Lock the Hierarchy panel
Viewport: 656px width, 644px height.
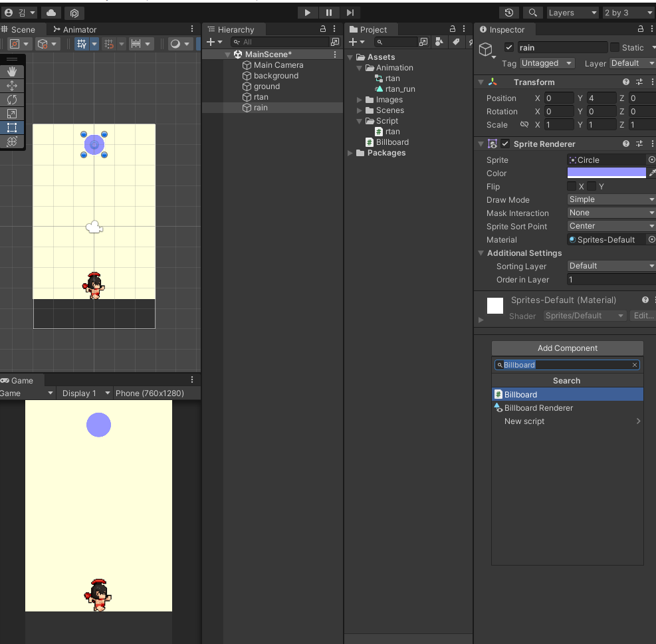click(x=323, y=29)
